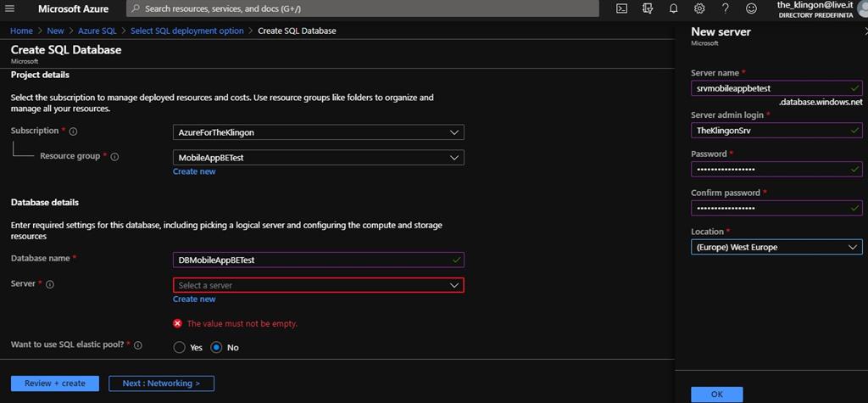Click the Database name field
Image resolution: width=868 pixels, height=403 pixels.
(319, 260)
